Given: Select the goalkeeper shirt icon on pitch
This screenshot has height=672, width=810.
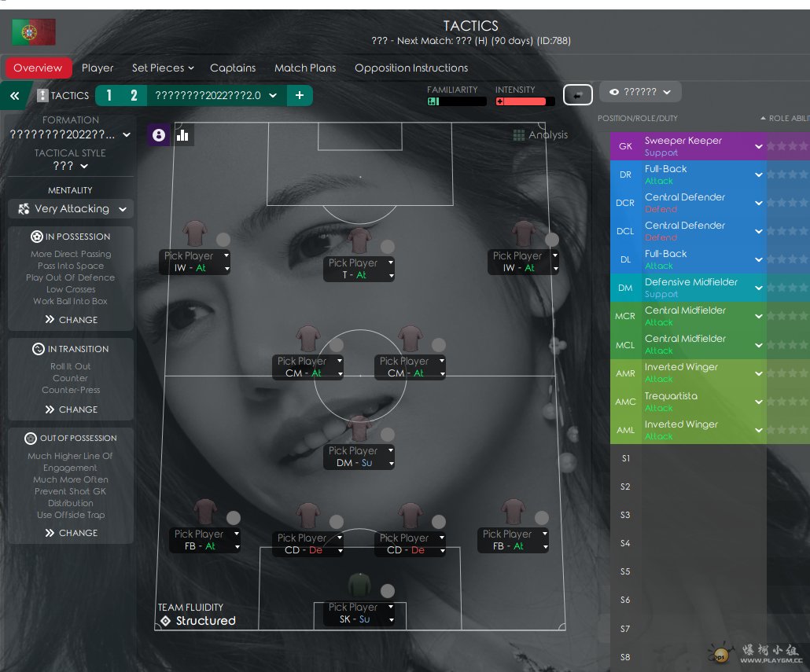Looking at the screenshot, I should [x=359, y=585].
